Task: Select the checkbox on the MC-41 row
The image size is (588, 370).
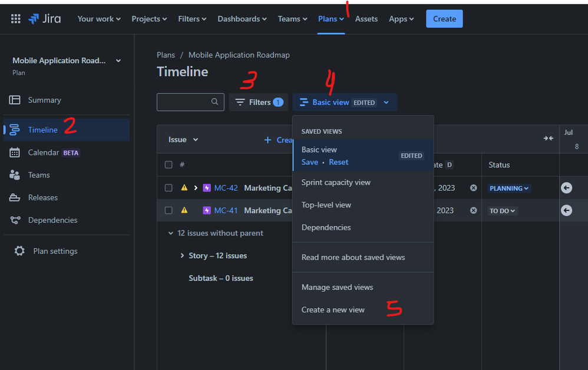Action: click(169, 210)
